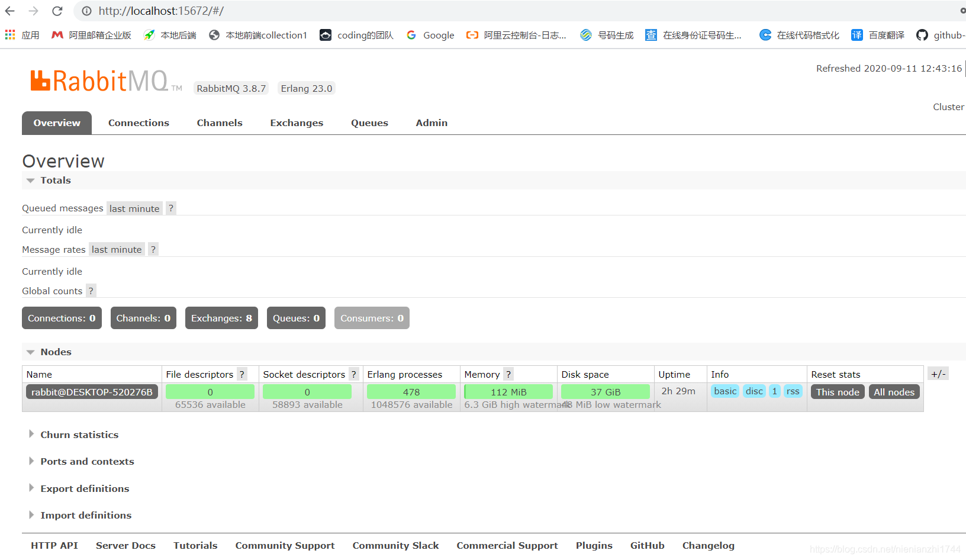966x560 pixels.
Task: Switch to the Connections tab
Action: [139, 123]
